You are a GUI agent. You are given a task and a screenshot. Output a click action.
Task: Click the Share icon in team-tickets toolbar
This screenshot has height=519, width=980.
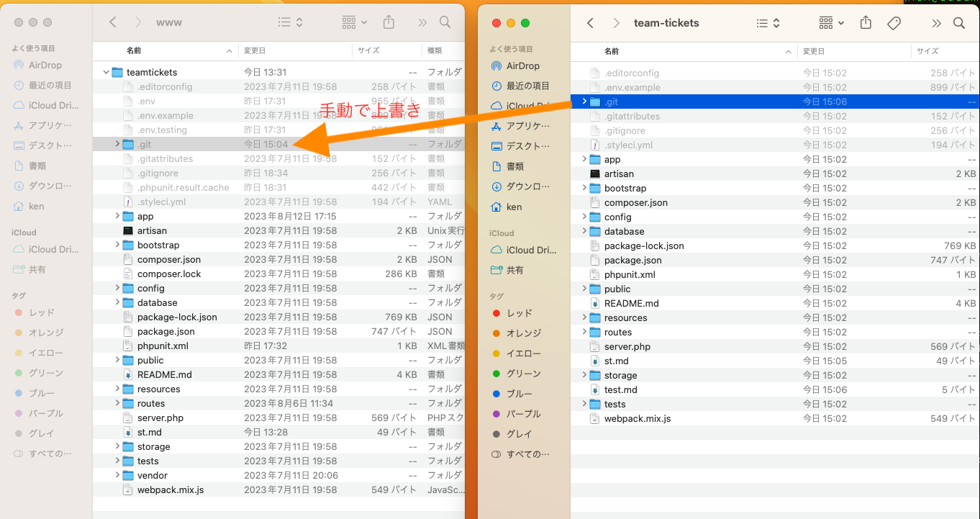[866, 23]
